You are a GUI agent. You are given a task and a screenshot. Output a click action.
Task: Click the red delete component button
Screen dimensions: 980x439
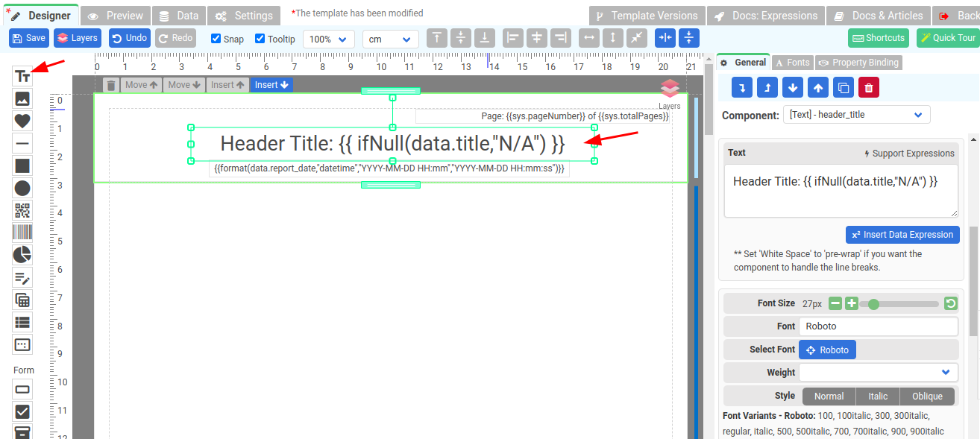(x=869, y=87)
